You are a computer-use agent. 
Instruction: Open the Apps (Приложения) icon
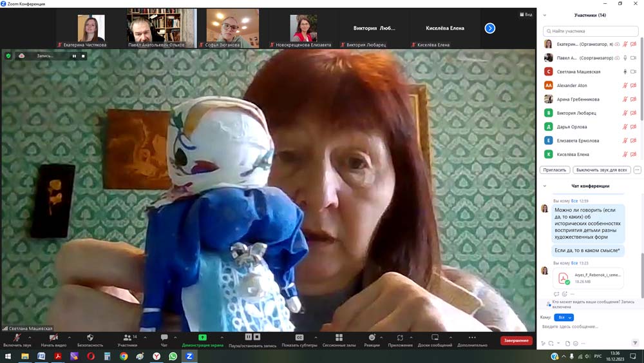(400, 337)
